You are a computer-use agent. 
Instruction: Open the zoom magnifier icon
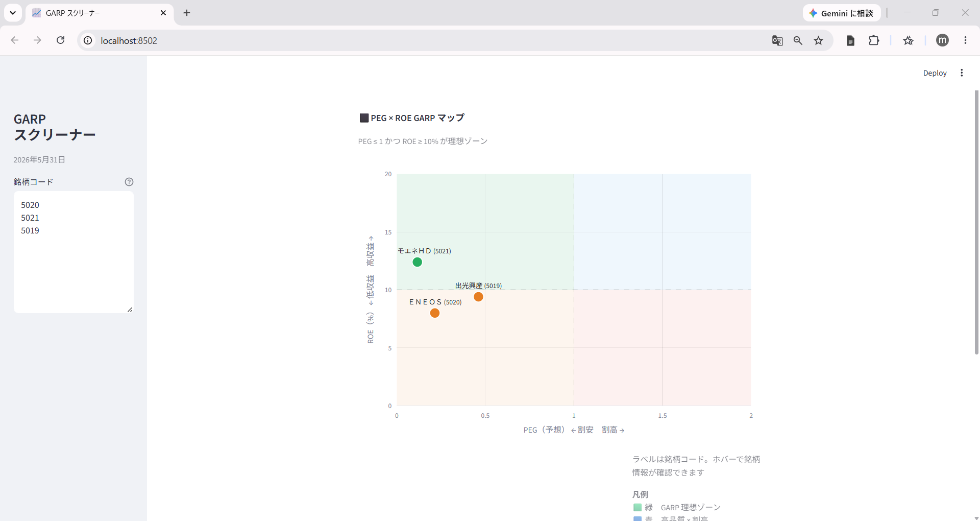coord(798,40)
